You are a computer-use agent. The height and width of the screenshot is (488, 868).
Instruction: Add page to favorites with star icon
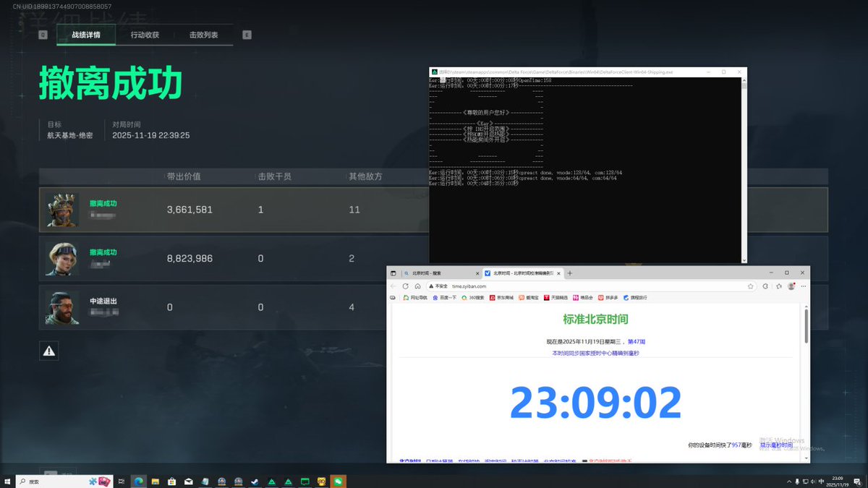coord(751,286)
